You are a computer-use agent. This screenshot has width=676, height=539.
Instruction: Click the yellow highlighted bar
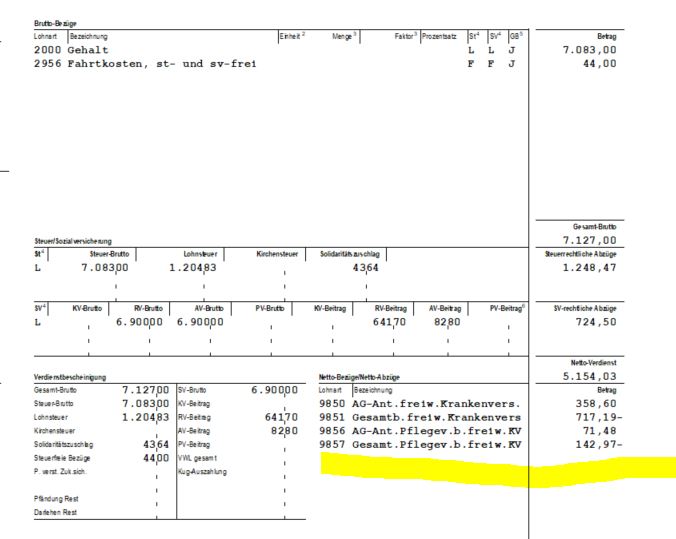pyautogui.click(x=490, y=468)
